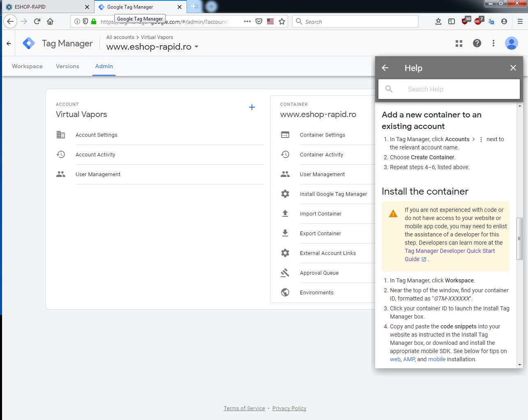Expand the www.eshop-rapid.ro container dropdown
The image size is (528, 420).
pos(196,47)
